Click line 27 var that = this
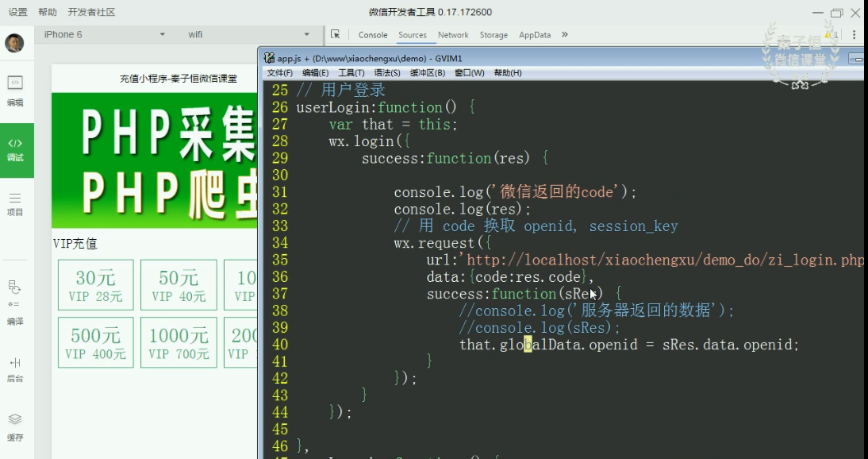 click(393, 124)
